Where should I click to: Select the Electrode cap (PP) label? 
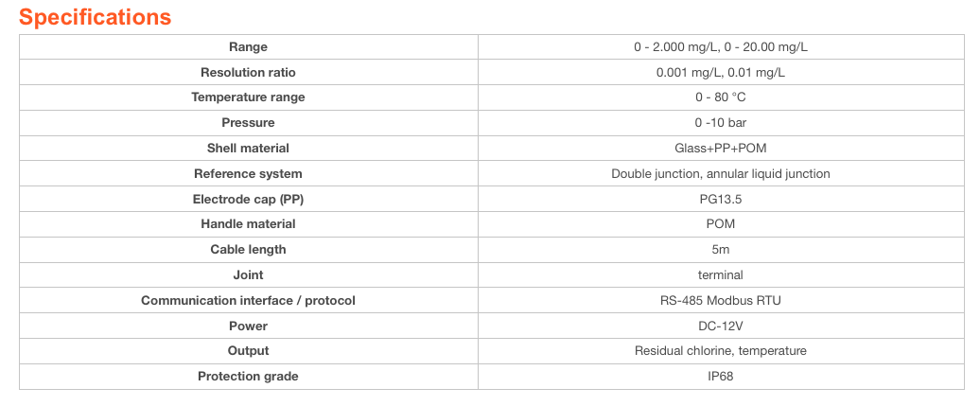click(x=248, y=199)
